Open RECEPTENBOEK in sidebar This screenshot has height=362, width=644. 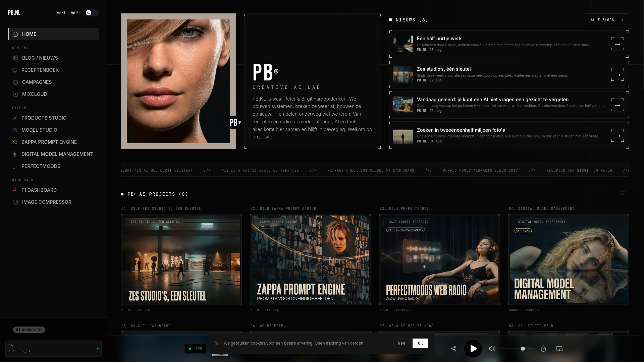[x=54, y=70]
